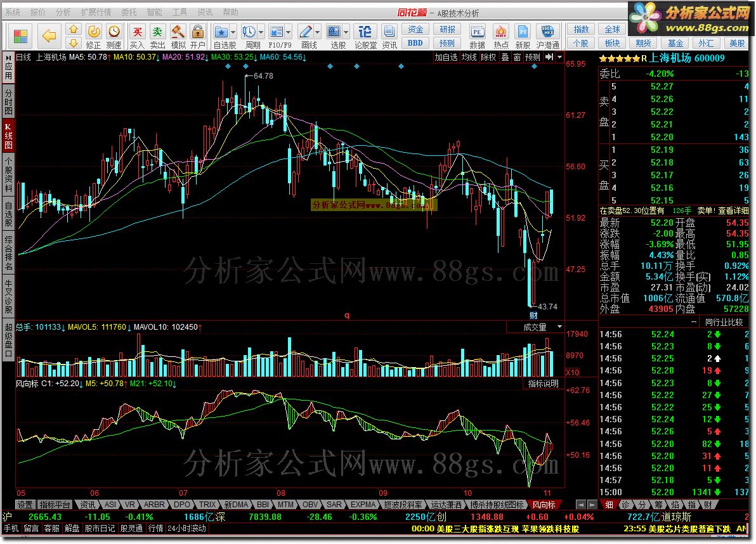Open the 报价 menu
This screenshot has height=544, width=756.
point(37,12)
